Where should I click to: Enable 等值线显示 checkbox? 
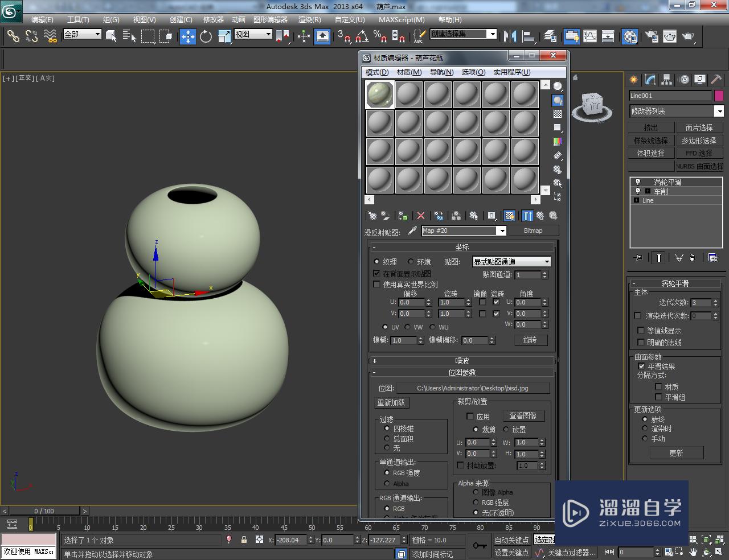pyautogui.click(x=641, y=331)
